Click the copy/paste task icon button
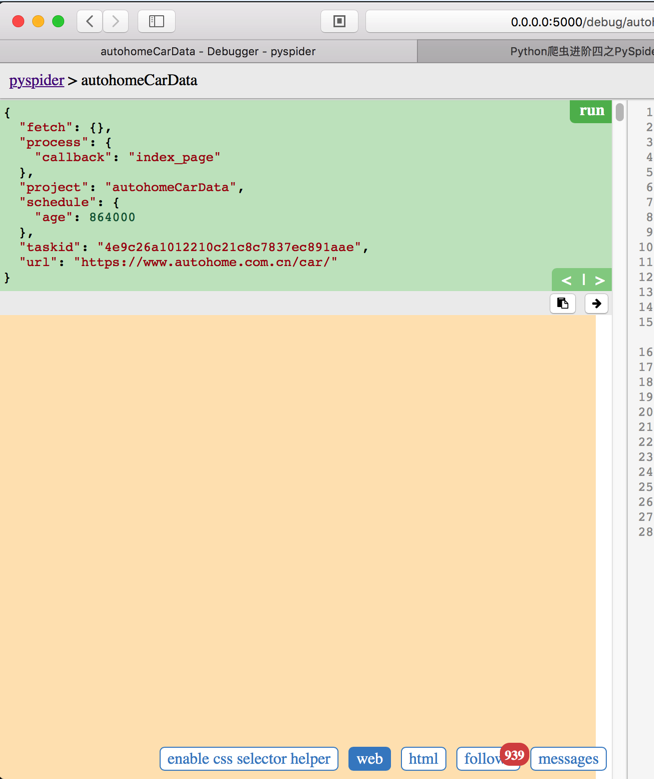 [x=563, y=303]
